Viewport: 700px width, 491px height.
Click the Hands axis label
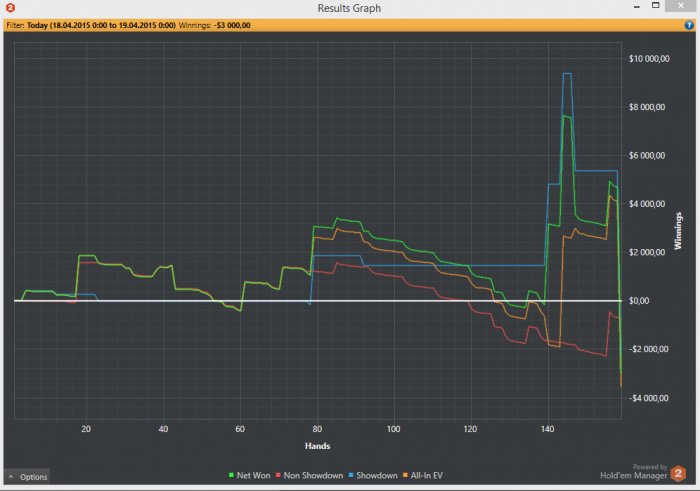pyautogui.click(x=316, y=445)
